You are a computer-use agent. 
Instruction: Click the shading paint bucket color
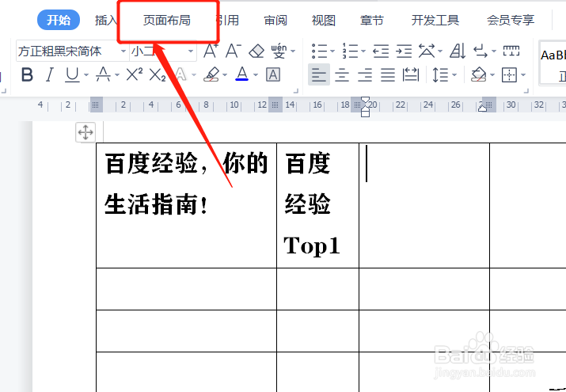click(x=479, y=74)
